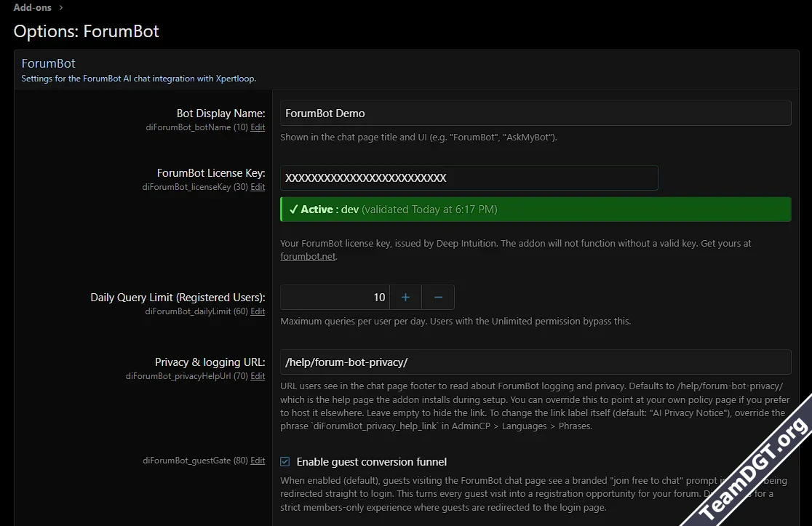Edit the diForumBot_privacyHelpUrl option
The image size is (812, 526).
coord(258,376)
